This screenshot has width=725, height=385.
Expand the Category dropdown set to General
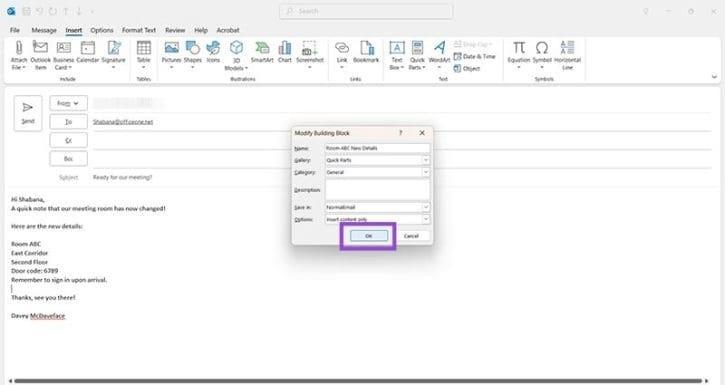click(x=426, y=172)
